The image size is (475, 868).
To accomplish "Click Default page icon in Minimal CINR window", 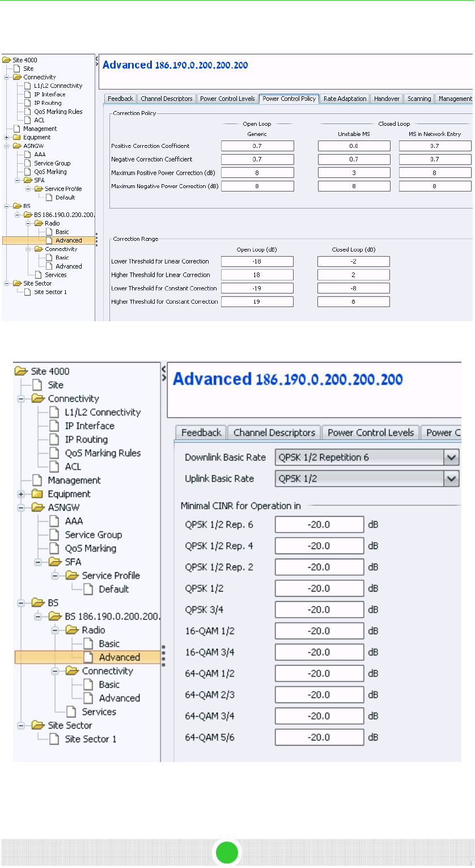I will coord(88,589).
